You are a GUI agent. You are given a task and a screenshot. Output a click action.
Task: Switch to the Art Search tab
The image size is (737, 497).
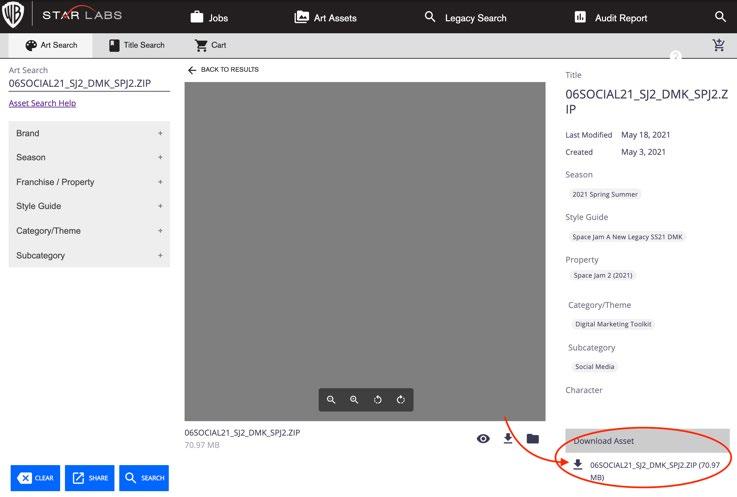click(51, 45)
